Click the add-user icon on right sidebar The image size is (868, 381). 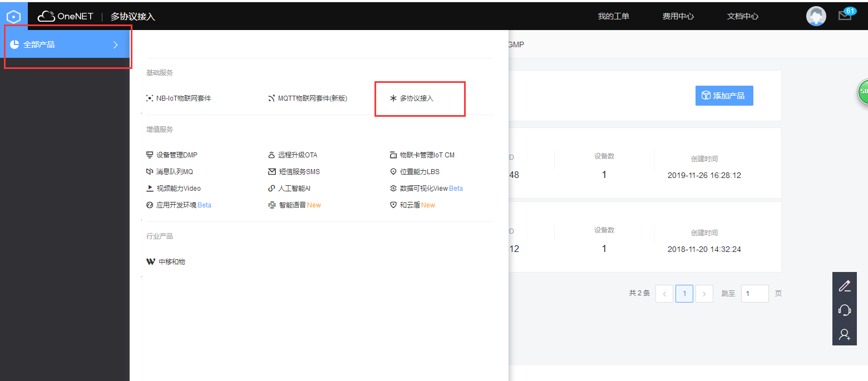click(845, 334)
